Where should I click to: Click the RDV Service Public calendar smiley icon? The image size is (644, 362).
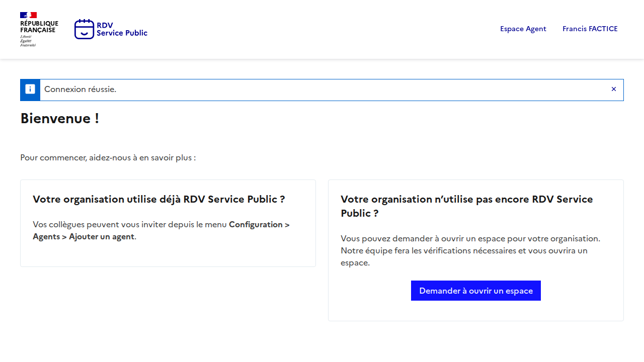click(x=84, y=29)
